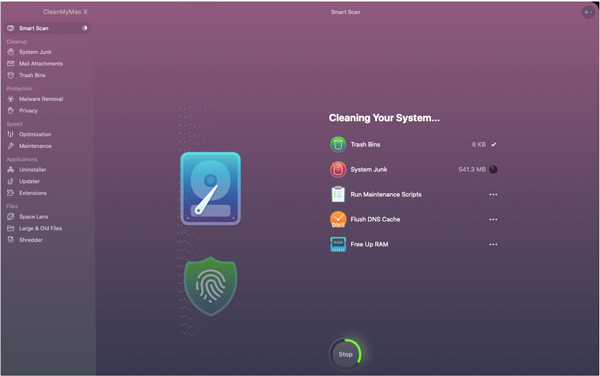Image resolution: width=600 pixels, height=376 pixels.
Task: Click the System Junk progress pie indicator
Action: pos(493,169)
